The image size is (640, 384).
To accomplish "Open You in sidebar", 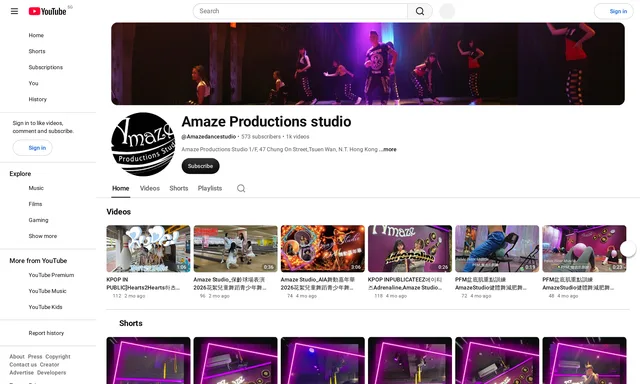I will [33, 83].
